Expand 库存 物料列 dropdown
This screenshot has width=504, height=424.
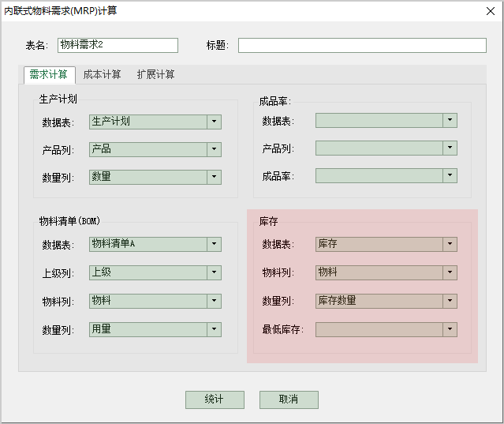point(450,272)
